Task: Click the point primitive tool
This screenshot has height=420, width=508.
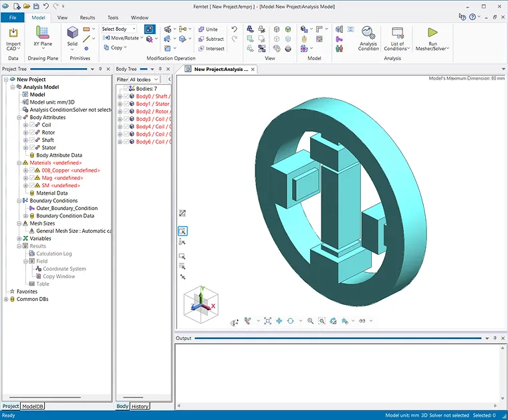Action: (86, 49)
